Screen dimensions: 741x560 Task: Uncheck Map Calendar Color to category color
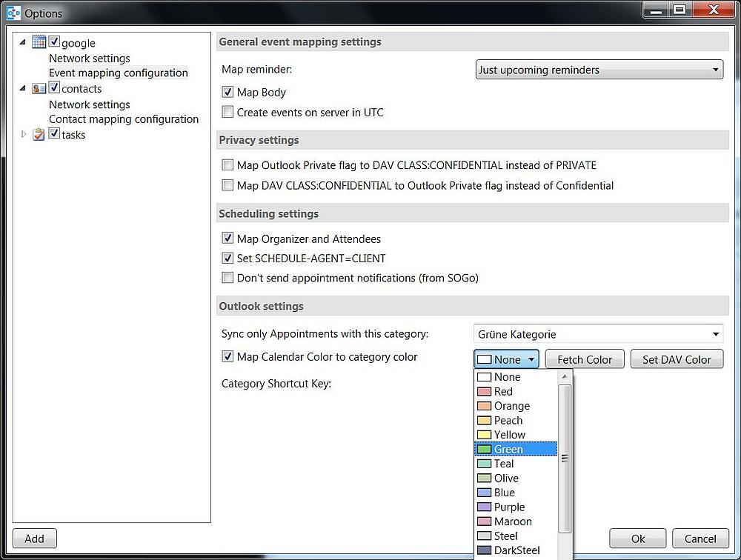coord(227,357)
